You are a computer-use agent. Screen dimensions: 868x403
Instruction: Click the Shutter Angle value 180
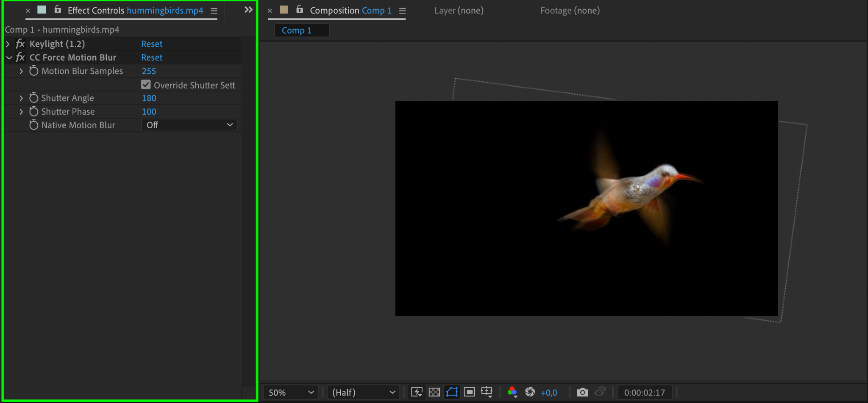click(149, 98)
